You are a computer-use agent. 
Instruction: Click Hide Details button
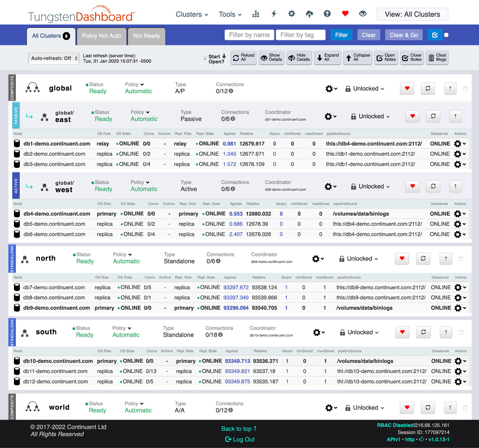tap(299, 57)
